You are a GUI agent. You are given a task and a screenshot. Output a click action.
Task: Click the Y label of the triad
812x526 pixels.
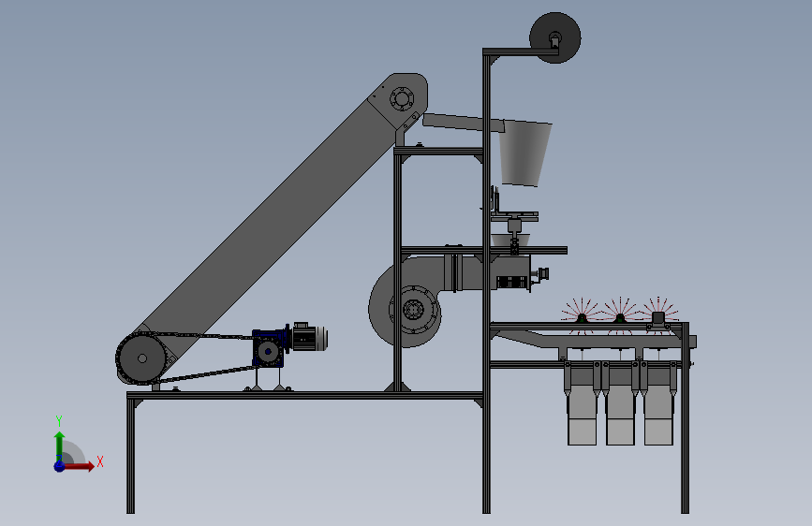point(59,421)
